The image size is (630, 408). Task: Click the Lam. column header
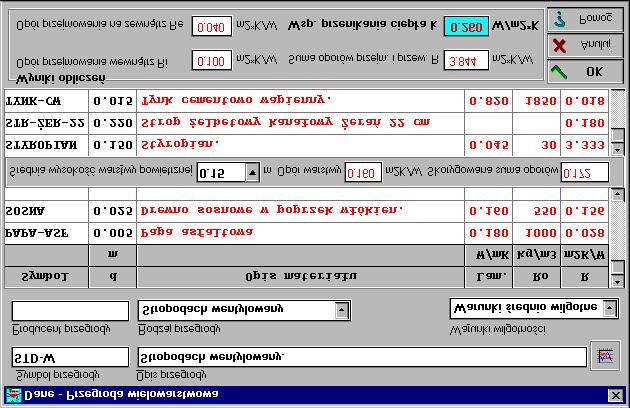click(x=489, y=277)
